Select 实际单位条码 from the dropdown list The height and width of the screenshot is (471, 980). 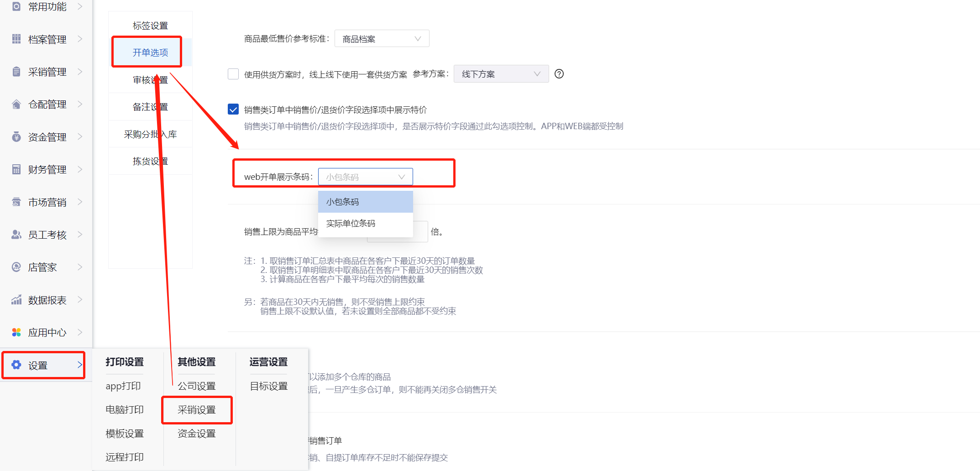(x=351, y=223)
